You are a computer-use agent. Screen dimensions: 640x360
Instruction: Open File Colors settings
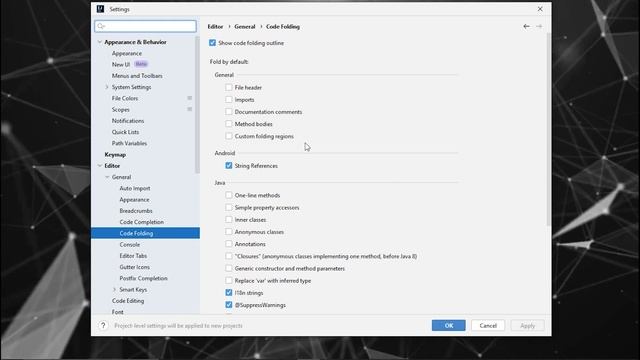pyautogui.click(x=124, y=98)
